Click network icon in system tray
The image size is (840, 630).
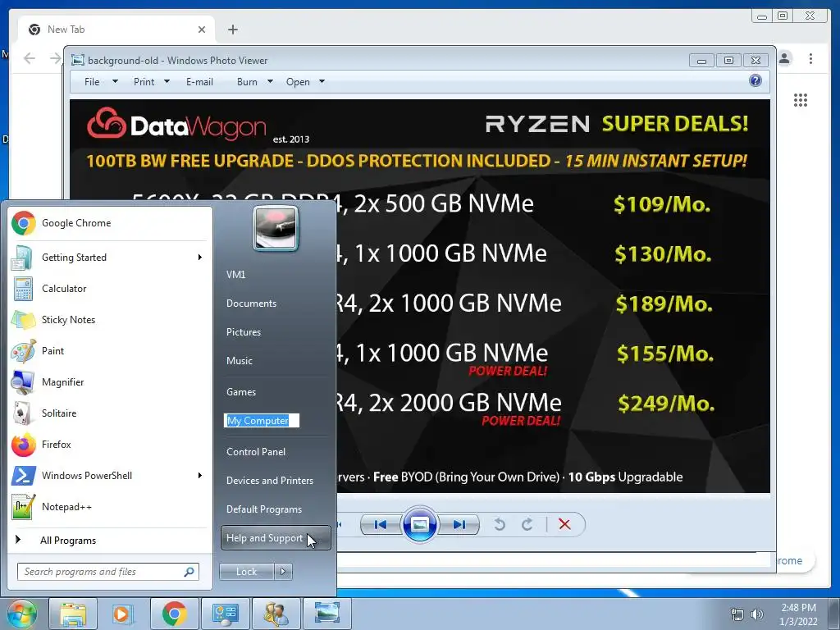pyautogui.click(x=737, y=614)
